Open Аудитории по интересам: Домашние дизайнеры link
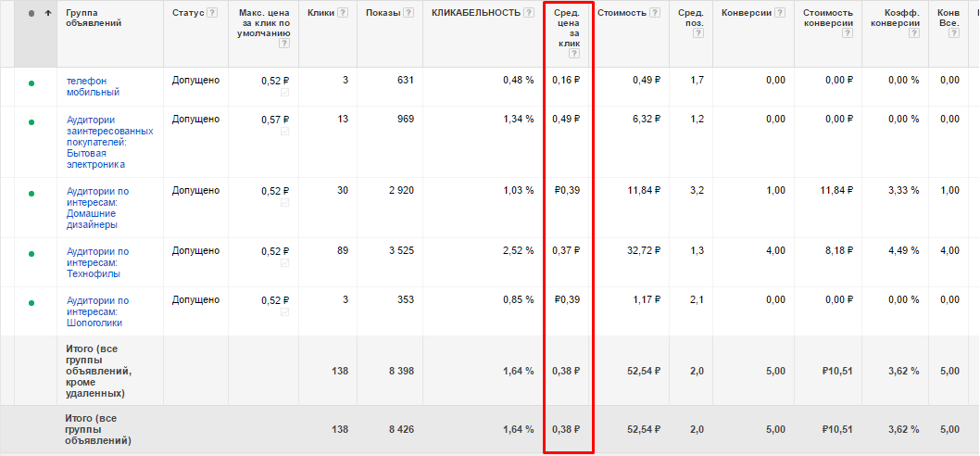The height and width of the screenshot is (456, 980). 97,208
